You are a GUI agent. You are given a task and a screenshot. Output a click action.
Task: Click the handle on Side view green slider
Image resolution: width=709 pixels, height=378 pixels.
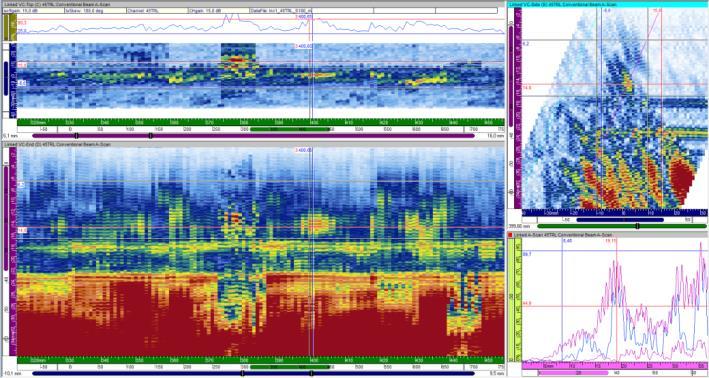[637, 226]
